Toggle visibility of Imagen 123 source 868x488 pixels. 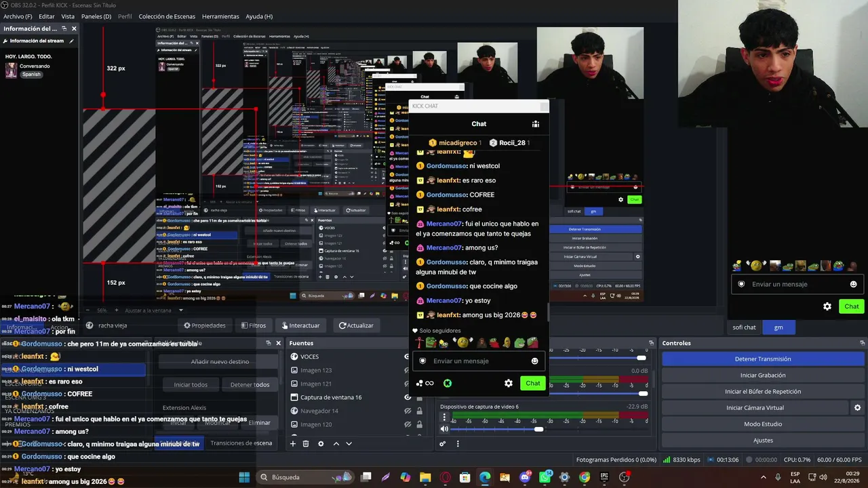[x=408, y=370]
